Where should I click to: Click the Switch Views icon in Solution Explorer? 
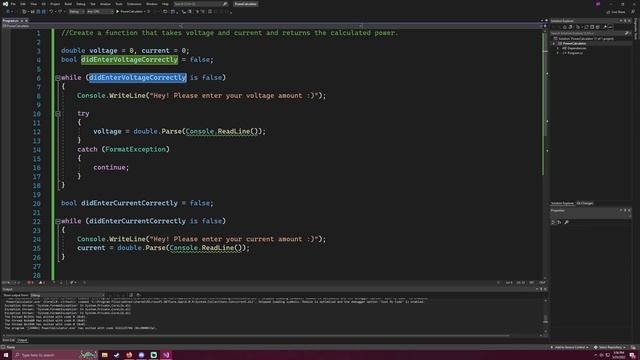570,27
